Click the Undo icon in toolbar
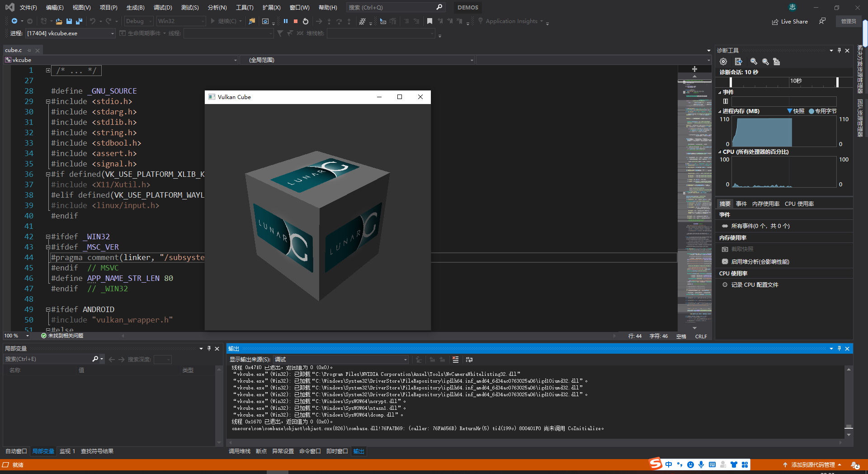Image resolution: width=868 pixels, height=474 pixels. [92, 21]
